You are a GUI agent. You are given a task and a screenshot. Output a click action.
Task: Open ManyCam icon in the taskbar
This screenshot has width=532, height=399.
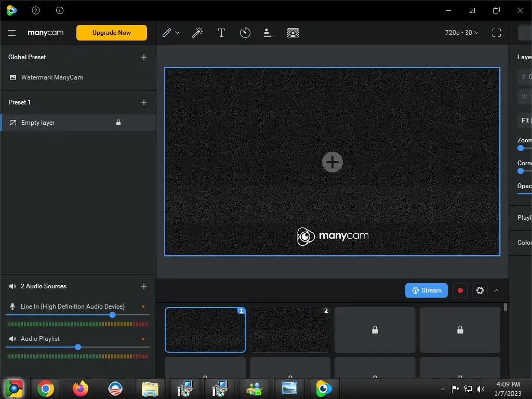point(324,389)
